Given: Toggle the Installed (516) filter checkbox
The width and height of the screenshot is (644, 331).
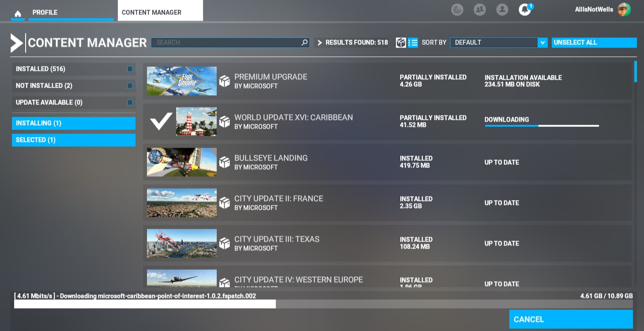Looking at the screenshot, I should pos(129,69).
